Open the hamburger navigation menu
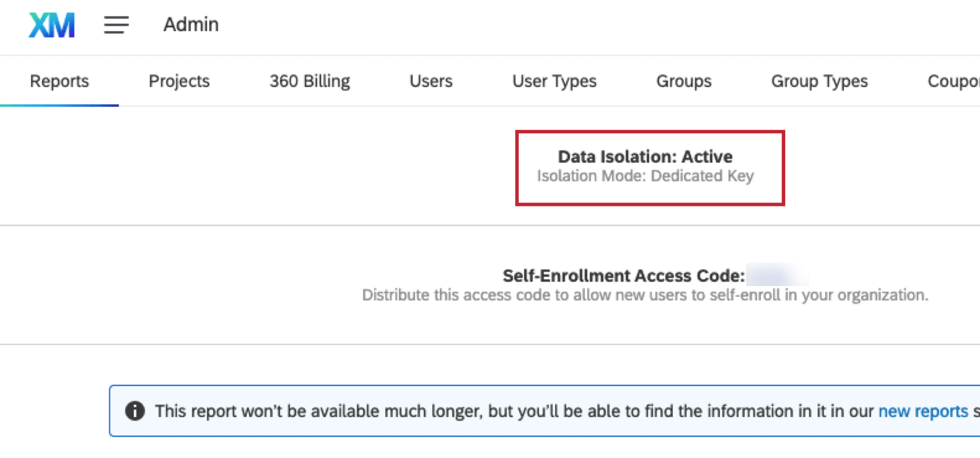Image resolution: width=980 pixels, height=458 pixels. (x=116, y=25)
